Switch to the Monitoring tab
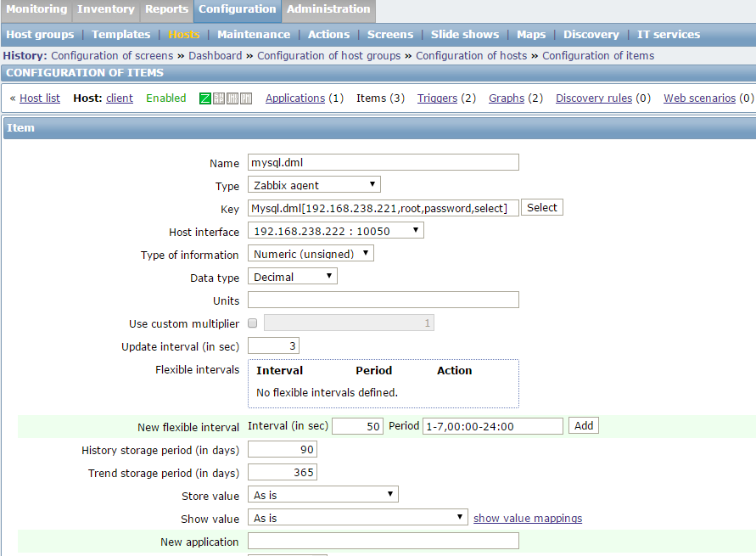The width and height of the screenshot is (756, 556). [x=36, y=9]
